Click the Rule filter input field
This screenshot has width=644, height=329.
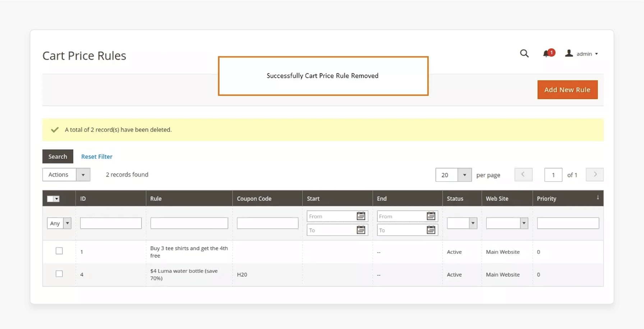coord(189,223)
